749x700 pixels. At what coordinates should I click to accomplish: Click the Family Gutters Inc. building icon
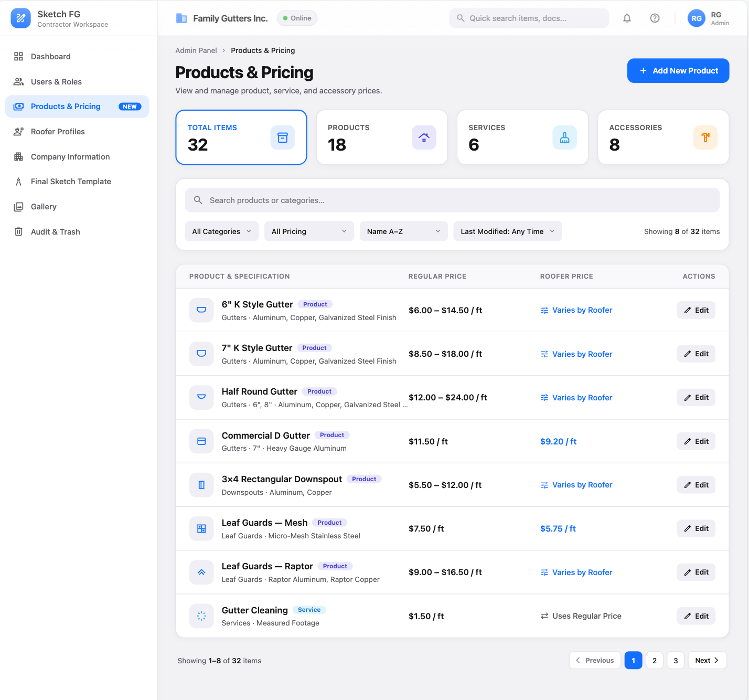(x=181, y=18)
